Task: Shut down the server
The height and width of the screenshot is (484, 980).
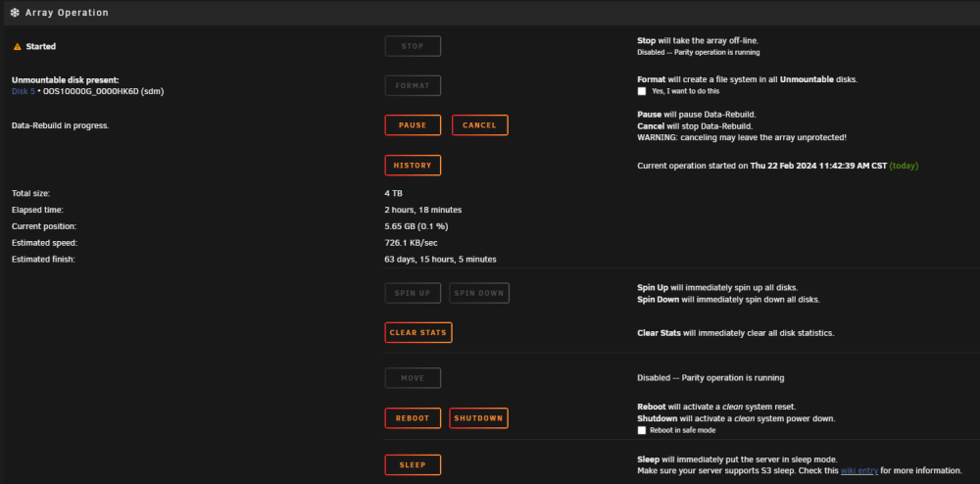Action: click(479, 418)
